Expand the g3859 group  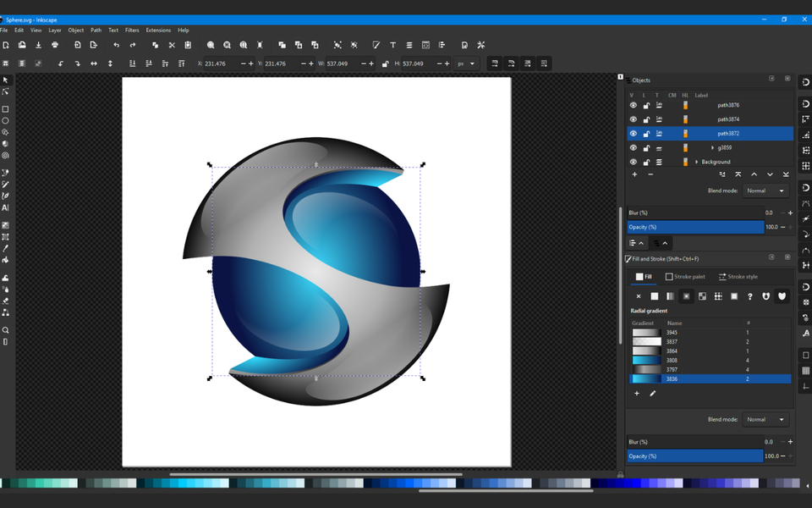tap(713, 147)
